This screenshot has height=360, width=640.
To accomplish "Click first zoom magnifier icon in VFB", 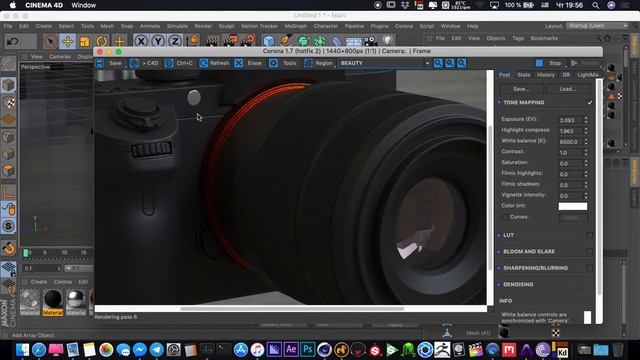I will 438,63.
